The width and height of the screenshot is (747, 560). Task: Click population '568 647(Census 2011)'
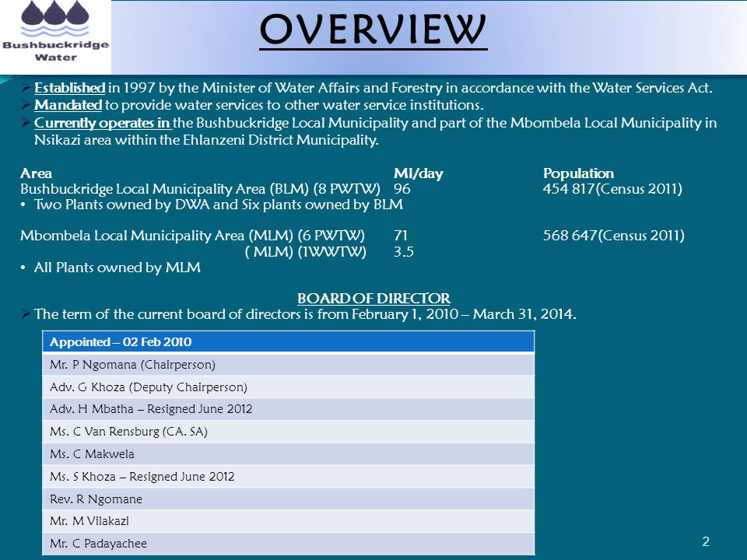tap(614, 236)
